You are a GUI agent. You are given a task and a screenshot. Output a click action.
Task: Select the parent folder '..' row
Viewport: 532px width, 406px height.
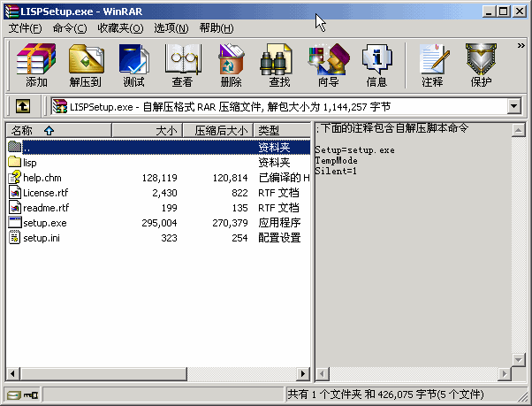[x=158, y=147]
